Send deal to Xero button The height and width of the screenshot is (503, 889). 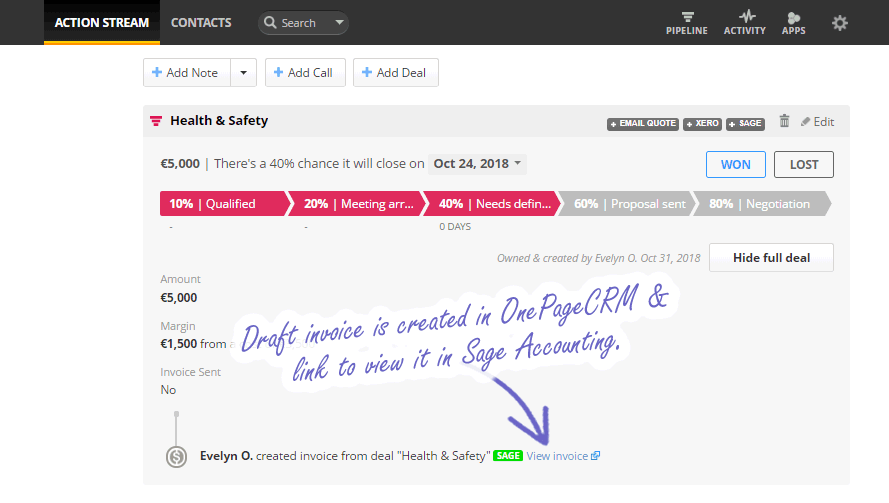(702, 124)
